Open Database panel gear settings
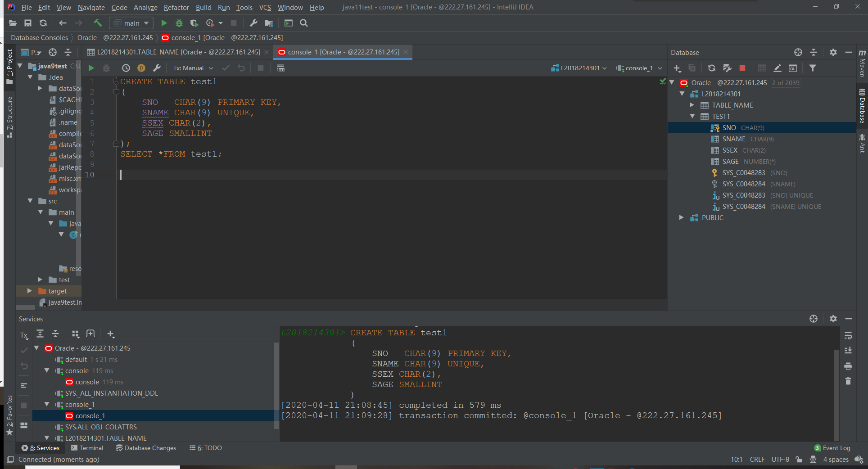This screenshot has height=469, width=868. point(833,52)
